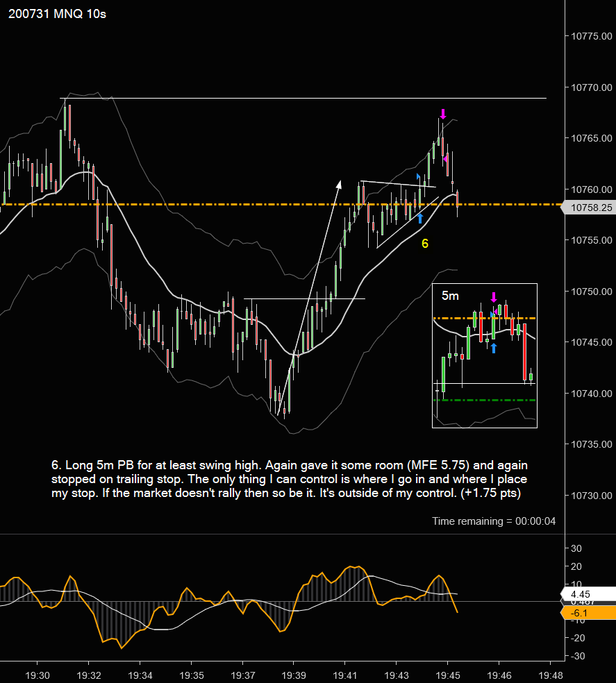Click the 10730.00 price axis label

[x=591, y=496]
